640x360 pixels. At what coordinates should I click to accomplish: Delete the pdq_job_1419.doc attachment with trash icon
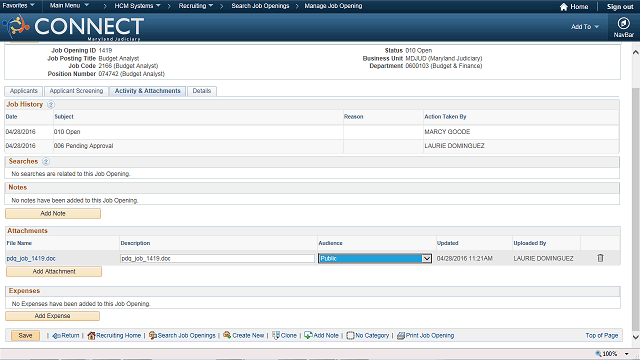(x=600, y=258)
